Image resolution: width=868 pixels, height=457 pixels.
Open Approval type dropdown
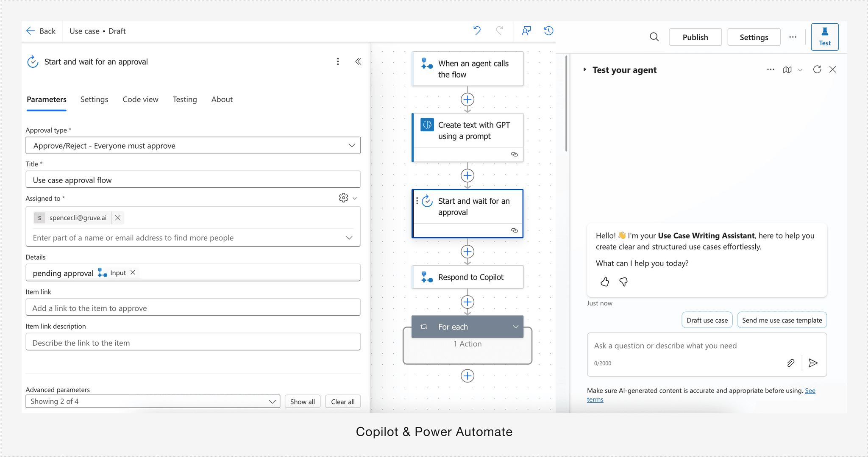[193, 145]
